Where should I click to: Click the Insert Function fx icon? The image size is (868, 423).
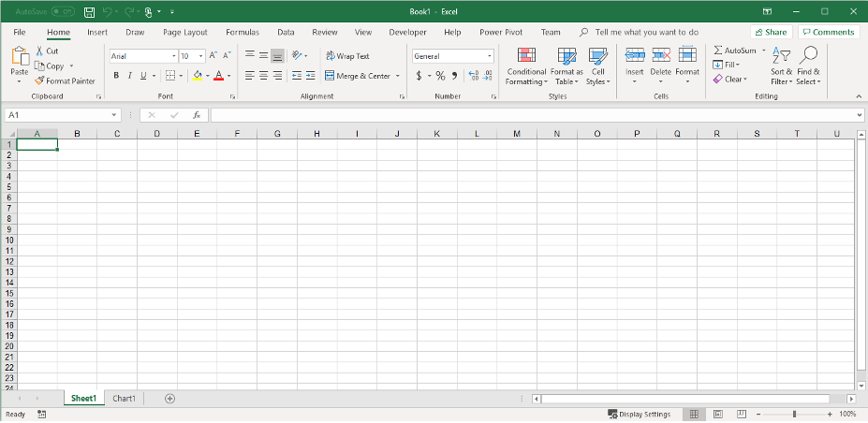pos(197,115)
